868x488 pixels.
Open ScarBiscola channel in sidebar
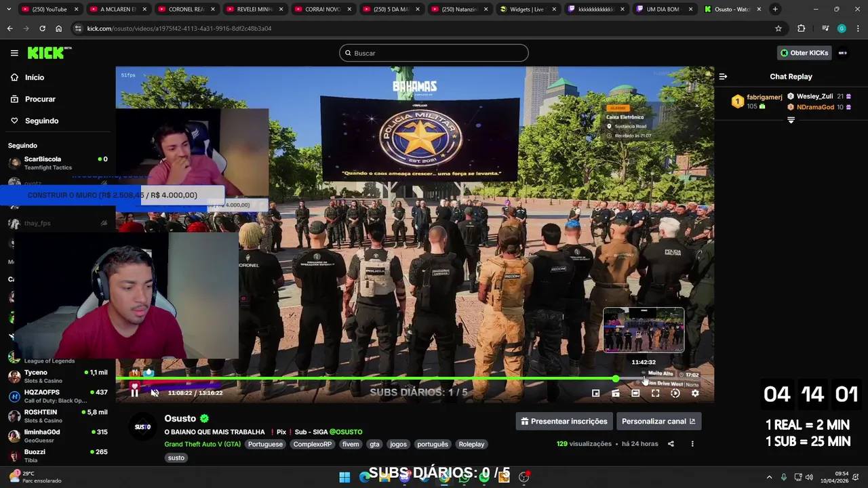(x=58, y=163)
